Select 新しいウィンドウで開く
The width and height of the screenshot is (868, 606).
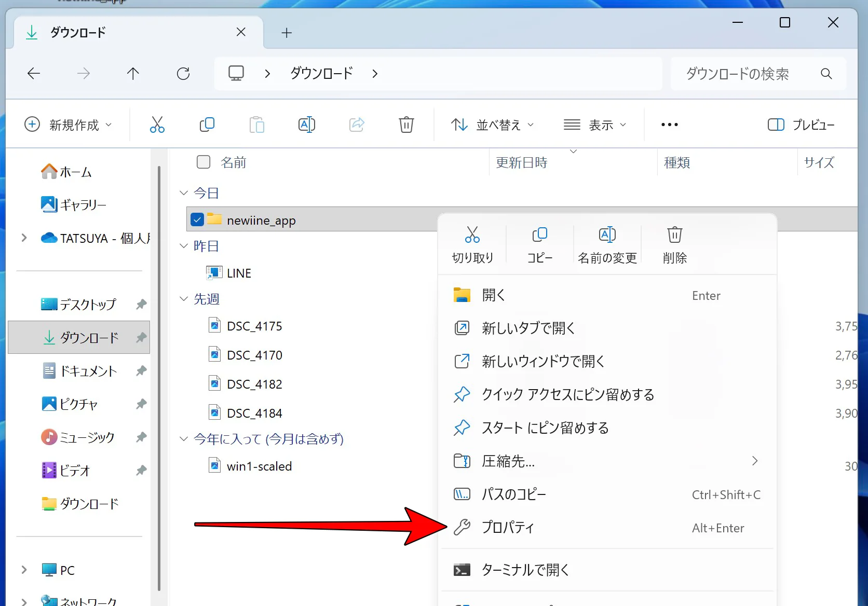tap(607, 361)
